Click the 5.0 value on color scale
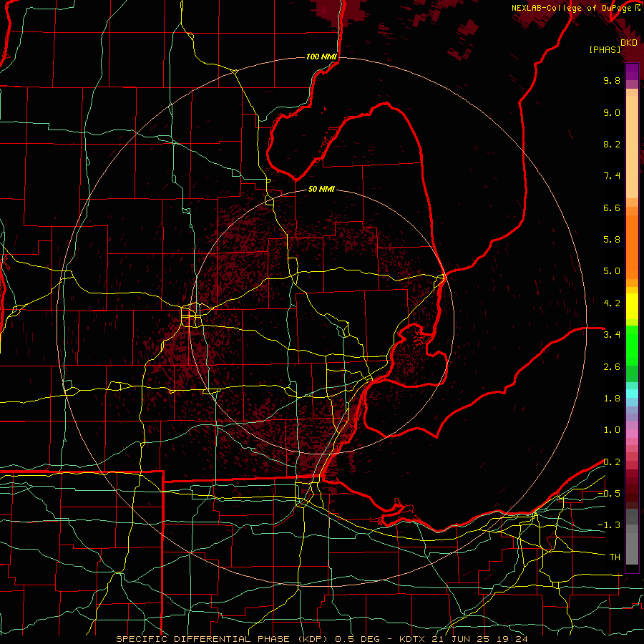The width and height of the screenshot is (644, 644). click(612, 271)
